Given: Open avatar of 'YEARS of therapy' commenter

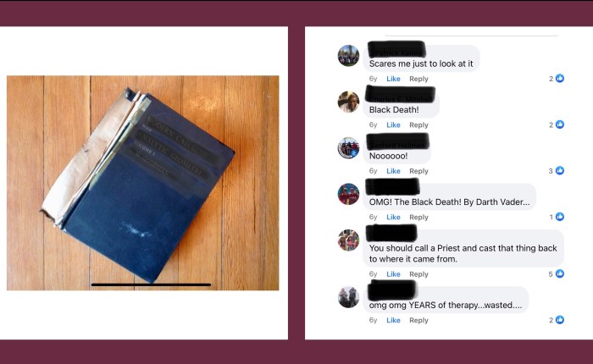Looking at the screenshot, I should (348, 297).
